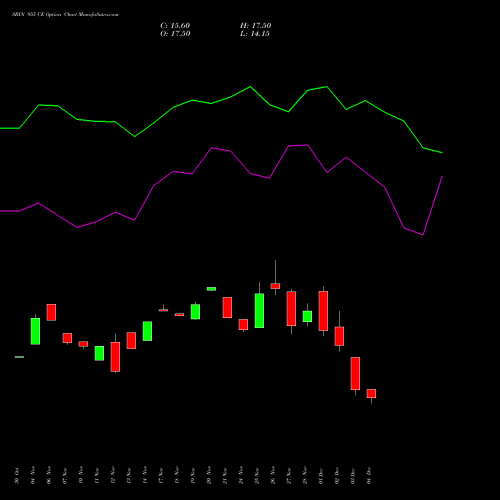500x500 pixels.
Task: Select the '01 Dec' date label
Action: 321,475
